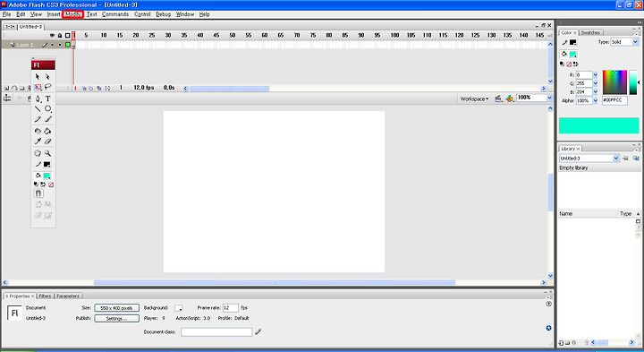Image resolution: width=644 pixels, height=352 pixels.
Task: Click the Edit Symbols icon
Action: (509, 99)
